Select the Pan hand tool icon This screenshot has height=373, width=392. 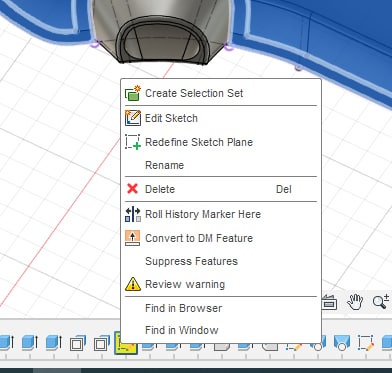click(355, 303)
